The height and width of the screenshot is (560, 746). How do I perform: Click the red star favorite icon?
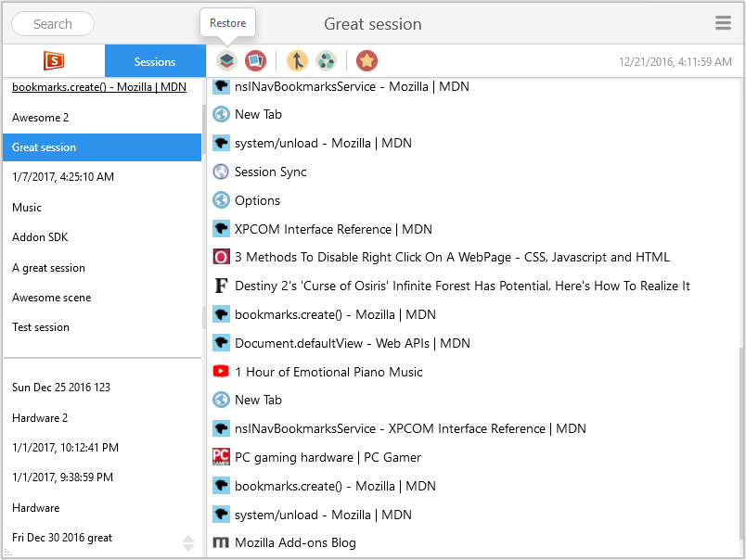[367, 61]
